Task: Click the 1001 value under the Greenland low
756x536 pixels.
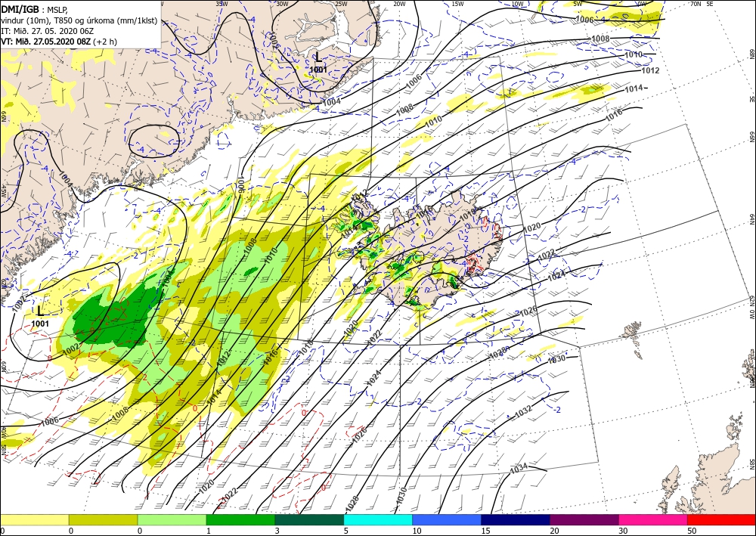Action: (x=318, y=70)
